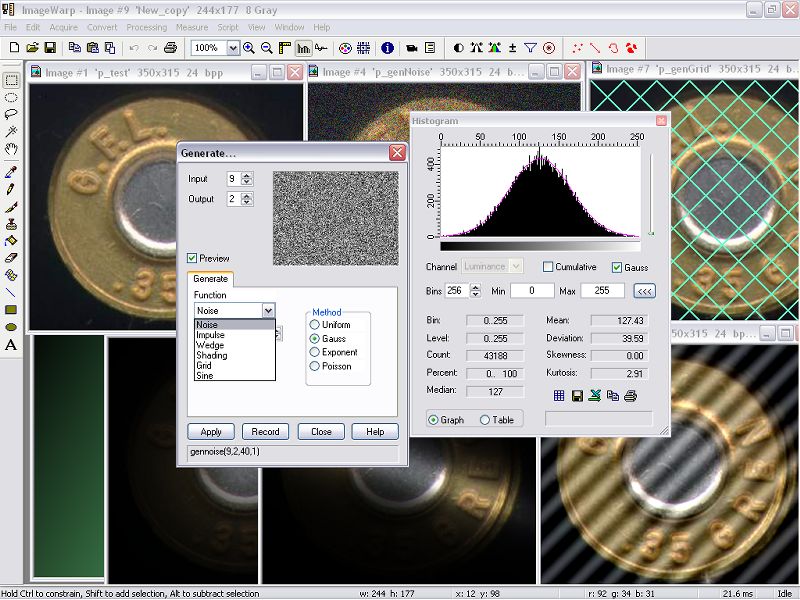Uncheck the Gauss checkbox in Histogram

tap(617, 267)
